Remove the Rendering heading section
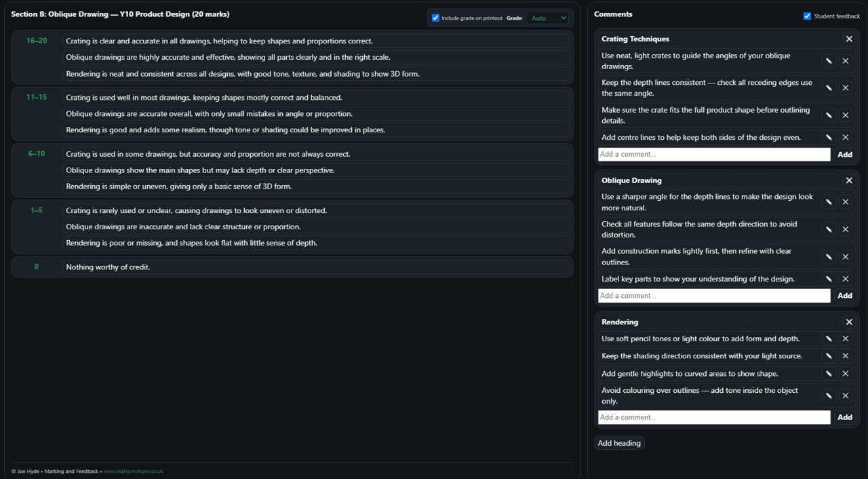868x479 pixels. point(849,322)
